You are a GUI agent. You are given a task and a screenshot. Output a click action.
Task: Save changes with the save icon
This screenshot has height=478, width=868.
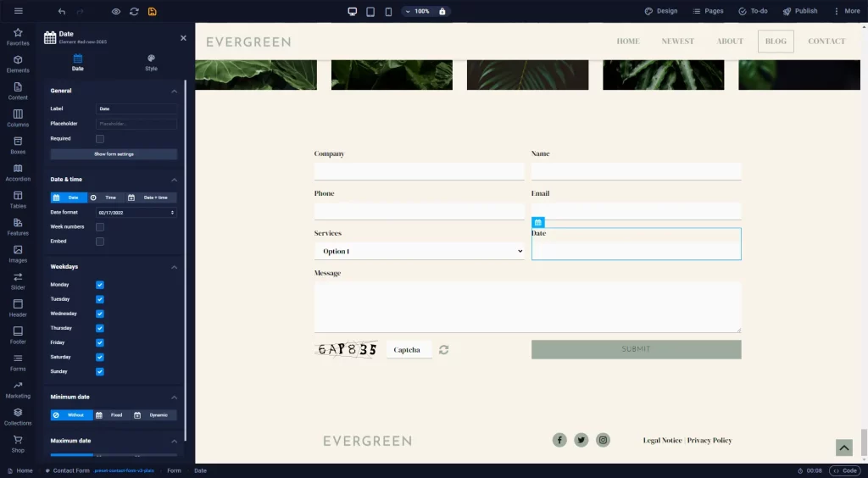tap(153, 11)
